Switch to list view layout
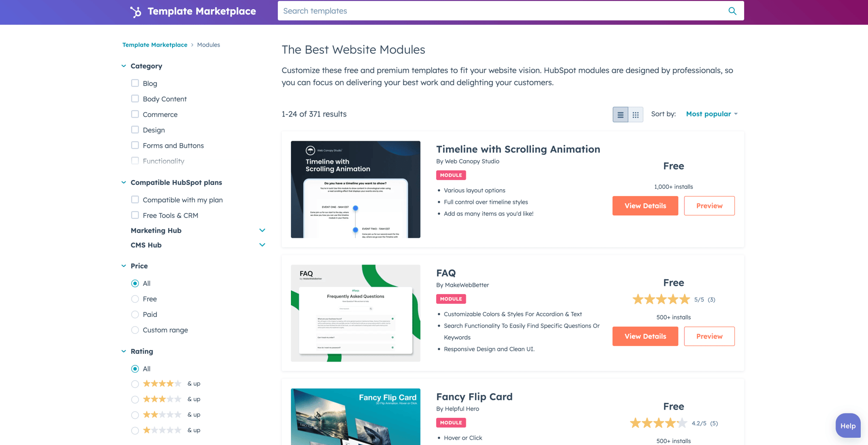The height and width of the screenshot is (445, 868). click(x=620, y=115)
